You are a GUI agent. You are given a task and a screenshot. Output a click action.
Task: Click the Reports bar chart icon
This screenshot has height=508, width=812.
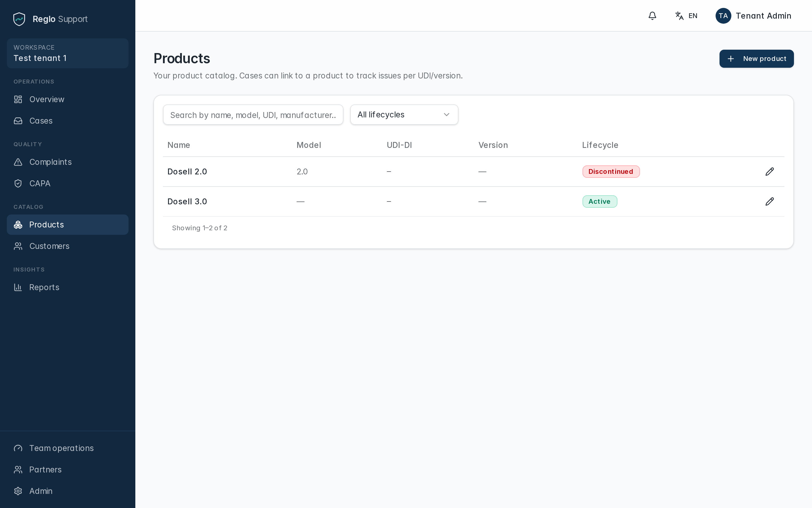[18, 287]
